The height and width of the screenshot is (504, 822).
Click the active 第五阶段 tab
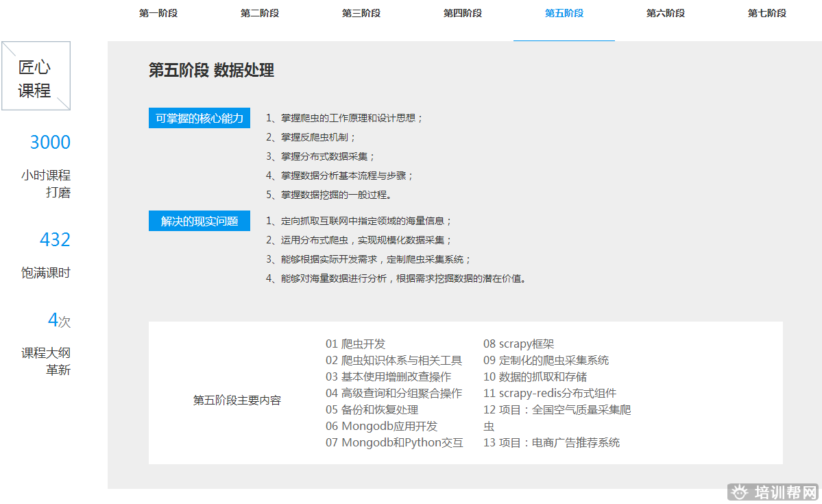[564, 13]
